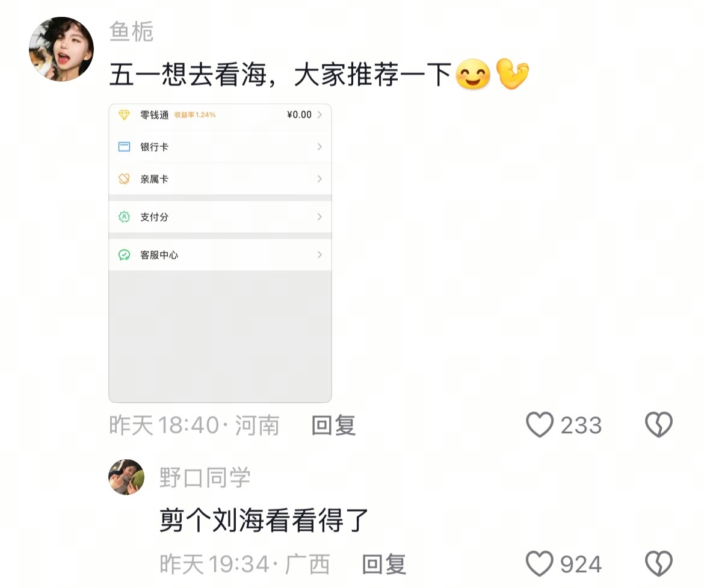Tap the 支付分 badge icon

[124, 217]
